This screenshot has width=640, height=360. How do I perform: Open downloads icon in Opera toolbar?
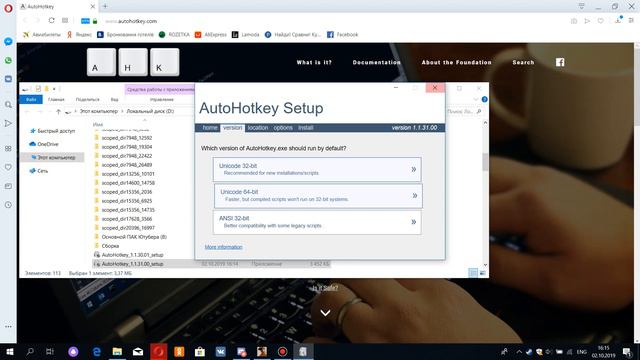(x=618, y=20)
